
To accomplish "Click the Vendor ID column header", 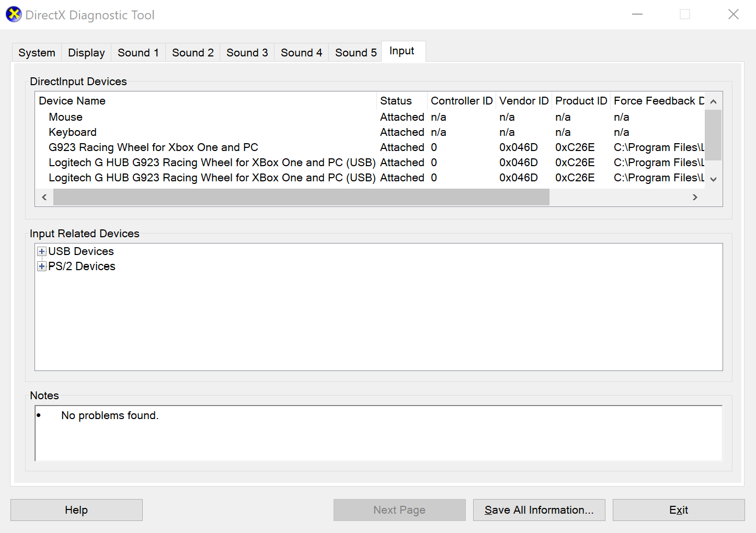I will (523, 101).
